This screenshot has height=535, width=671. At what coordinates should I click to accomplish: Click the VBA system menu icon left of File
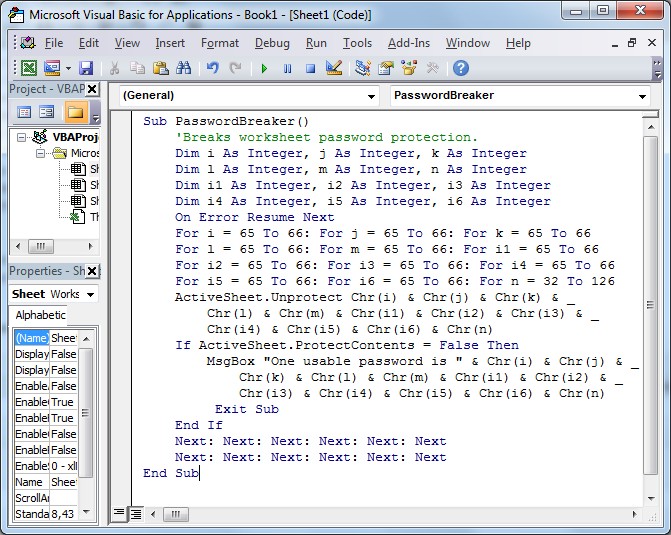pos(27,43)
